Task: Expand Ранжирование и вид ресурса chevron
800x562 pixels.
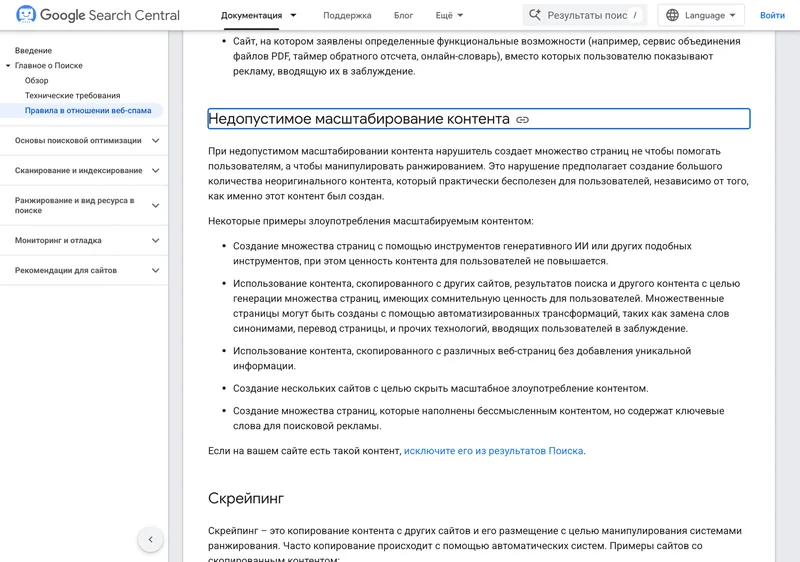Action: [x=156, y=205]
